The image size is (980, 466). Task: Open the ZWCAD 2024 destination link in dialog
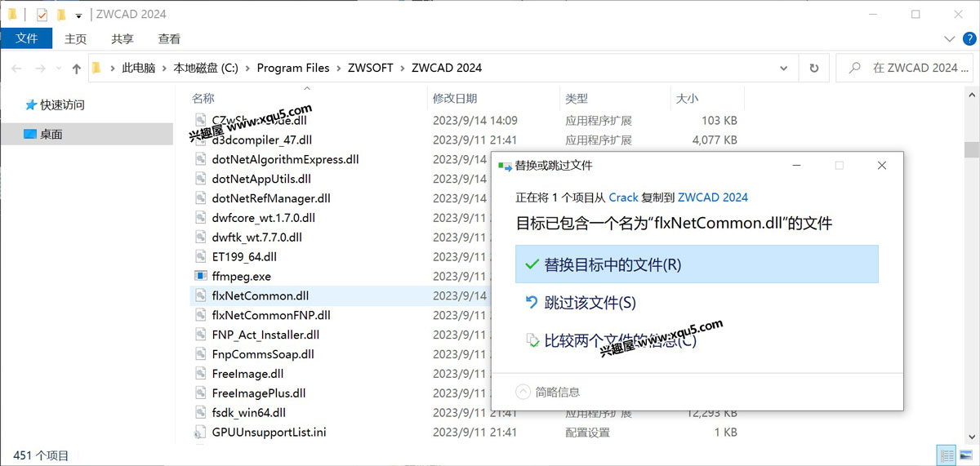coord(713,197)
